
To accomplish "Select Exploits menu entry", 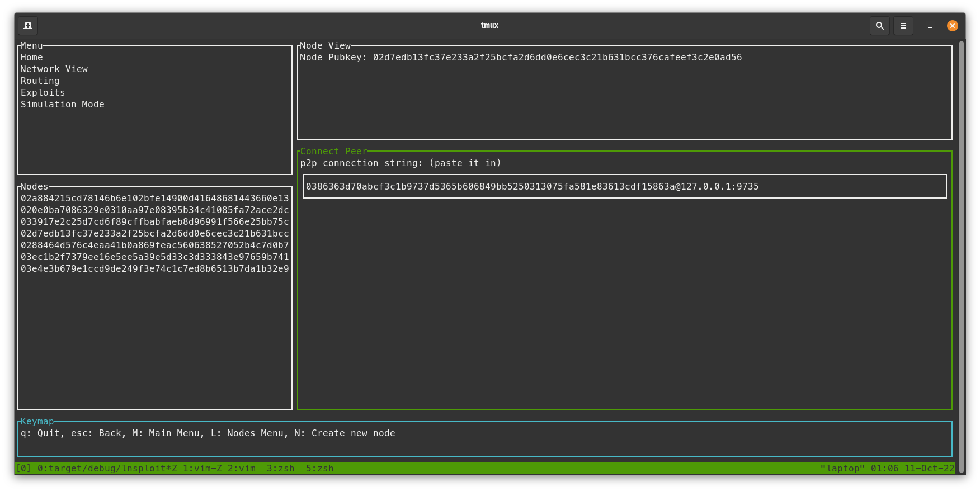I will pyautogui.click(x=43, y=93).
